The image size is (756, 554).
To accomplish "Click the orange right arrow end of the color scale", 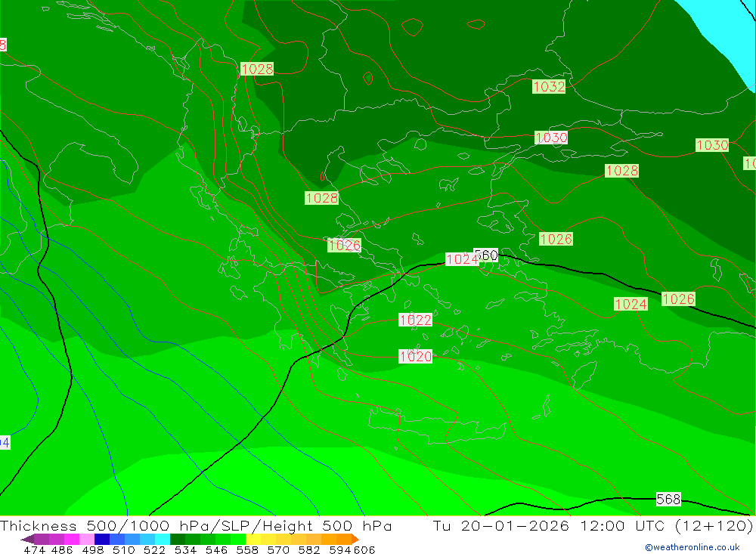I will tap(355, 539).
